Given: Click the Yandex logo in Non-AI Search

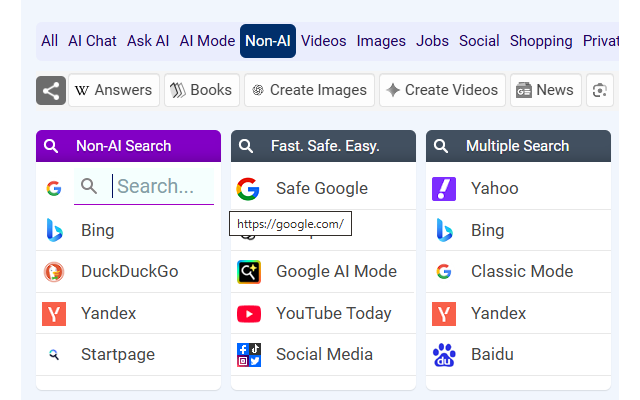Looking at the screenshot, I should point(54,313).
